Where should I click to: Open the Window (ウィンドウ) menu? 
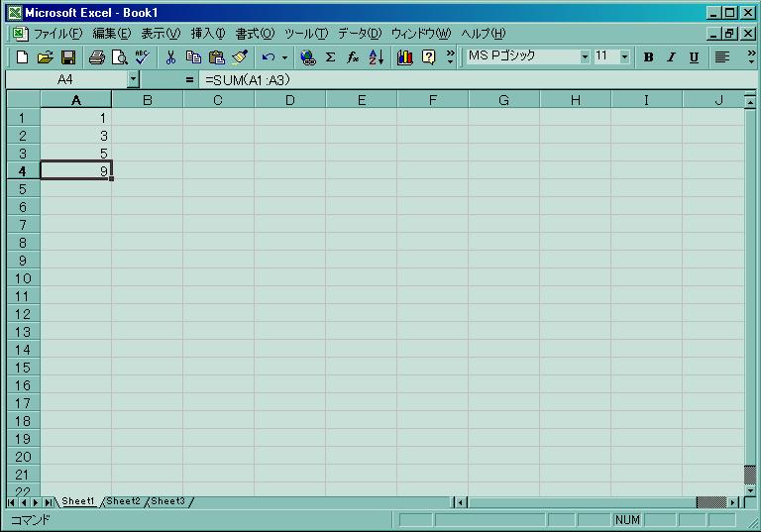pyautogui.click(x=421, y=34)
